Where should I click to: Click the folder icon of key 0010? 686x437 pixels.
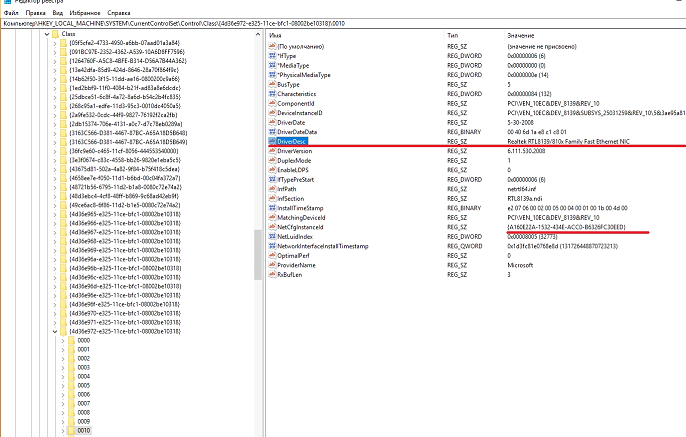tap(70, 427)
